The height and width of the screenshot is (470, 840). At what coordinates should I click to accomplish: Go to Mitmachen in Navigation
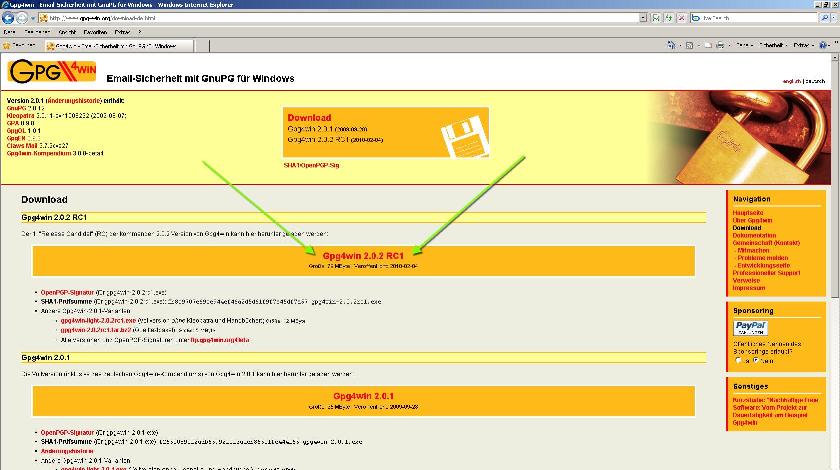click(753, 250)
